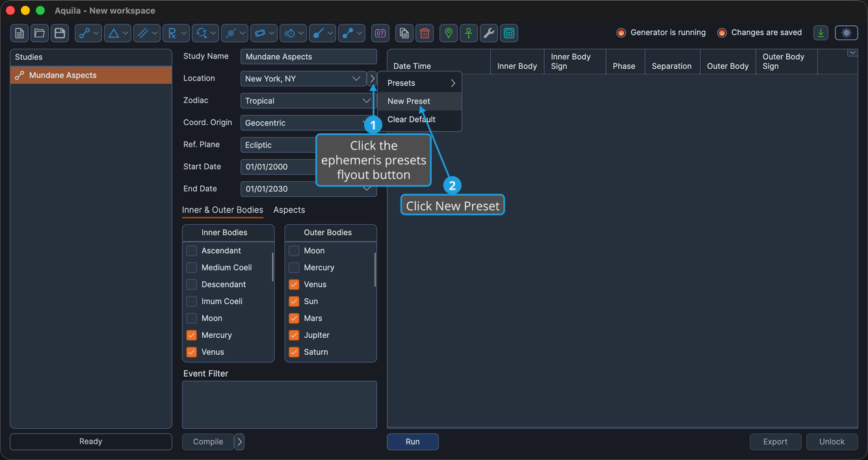The width and height of the screenshot is (868, 460).
Task: Click the Phase column header
Action: point(625,62)
